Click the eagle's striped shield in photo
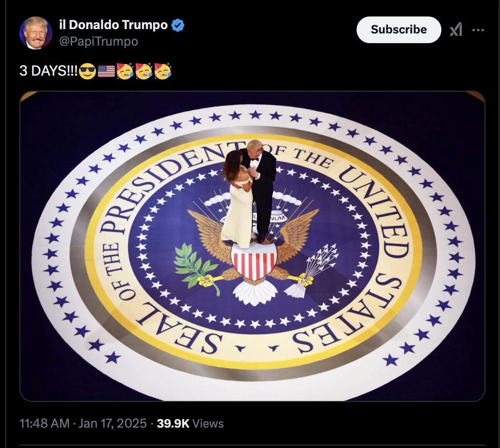 (x=254, y=261)
